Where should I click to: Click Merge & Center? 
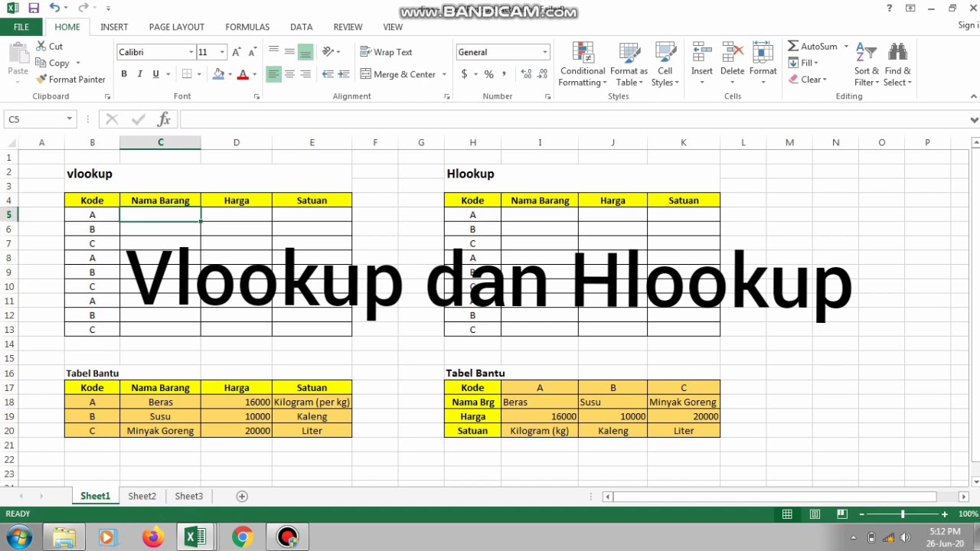[398, 74]
